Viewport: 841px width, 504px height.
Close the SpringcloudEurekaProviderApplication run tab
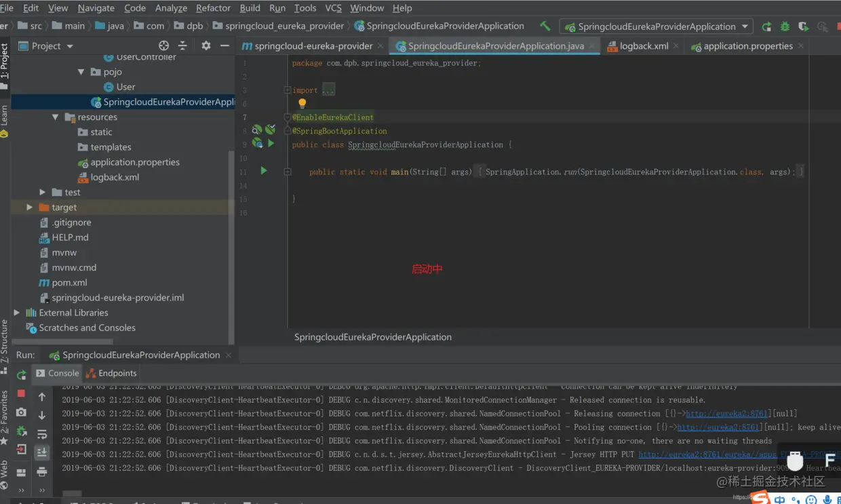(x=229, y=355)
